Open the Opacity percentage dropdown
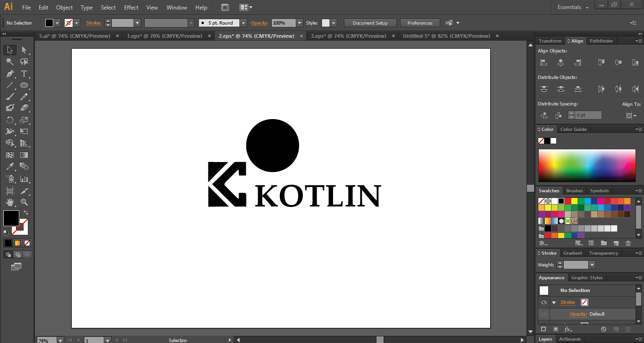The height and width of the screenshot is (343, 644). tap(299, 23)
